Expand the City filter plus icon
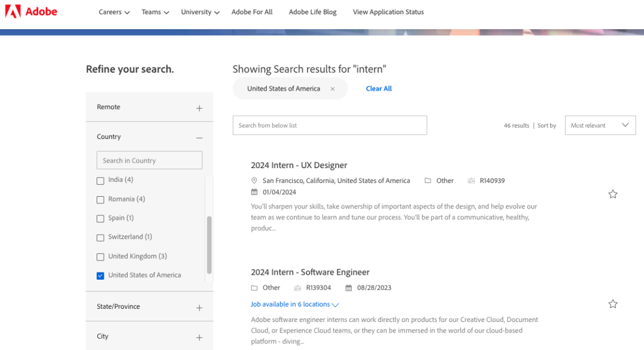 tap(199, 337)
